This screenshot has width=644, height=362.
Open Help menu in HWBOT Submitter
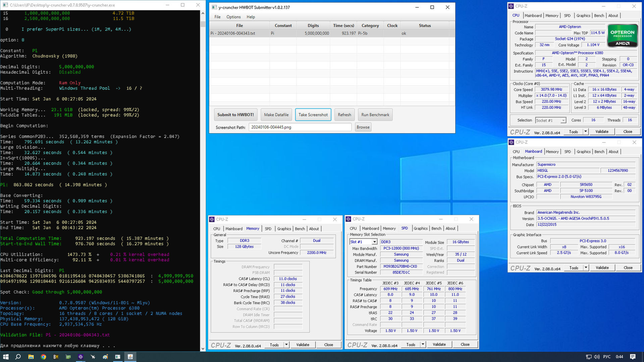click(x=251, y=17)
